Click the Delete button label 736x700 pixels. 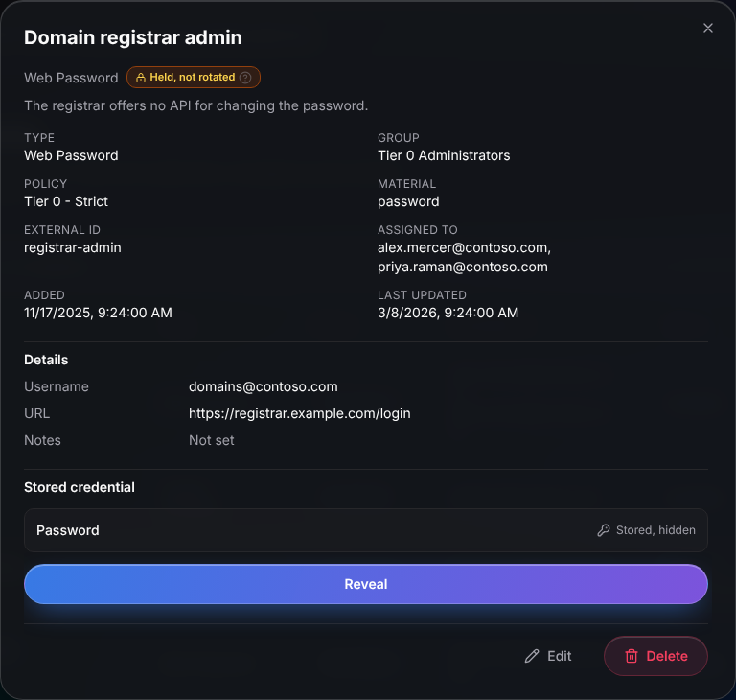point(667,656)
